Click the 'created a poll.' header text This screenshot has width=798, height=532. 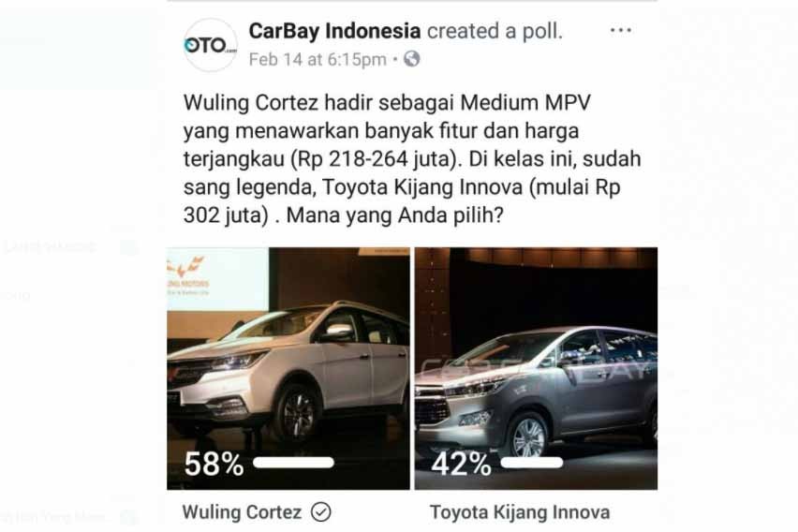click(495, 32)
